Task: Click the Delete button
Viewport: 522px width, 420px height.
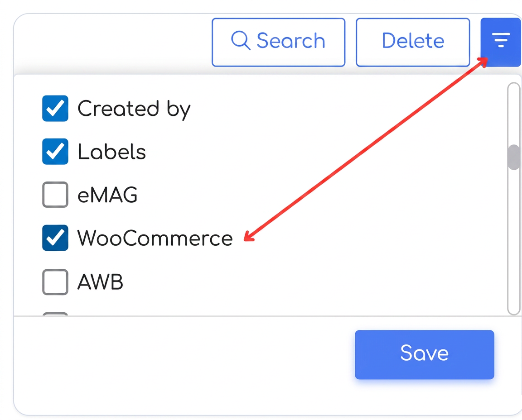Action: pos(413,42)
